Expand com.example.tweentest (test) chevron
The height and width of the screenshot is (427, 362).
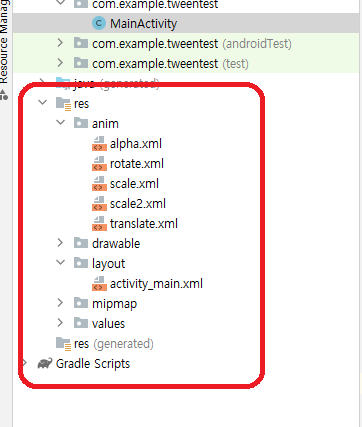point(60,63)
